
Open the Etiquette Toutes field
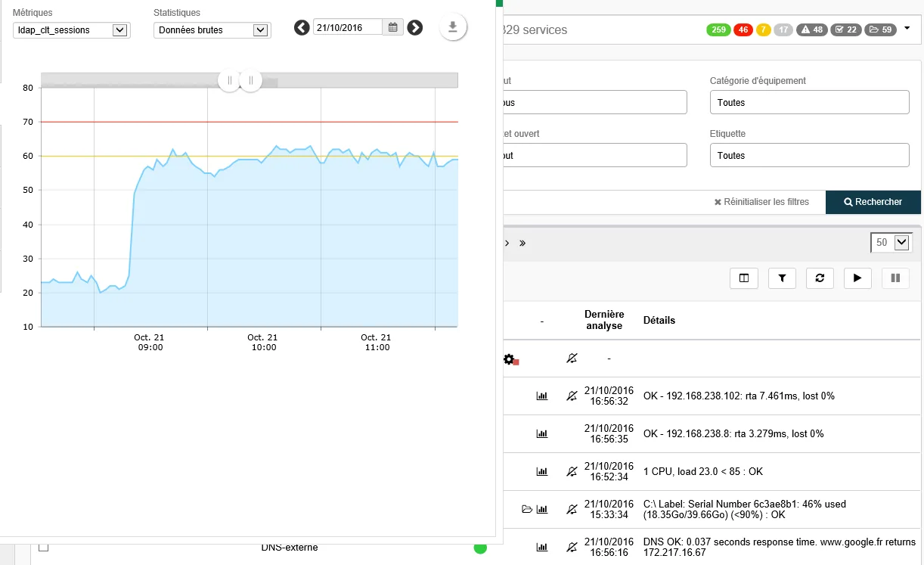tap(809, 155)
